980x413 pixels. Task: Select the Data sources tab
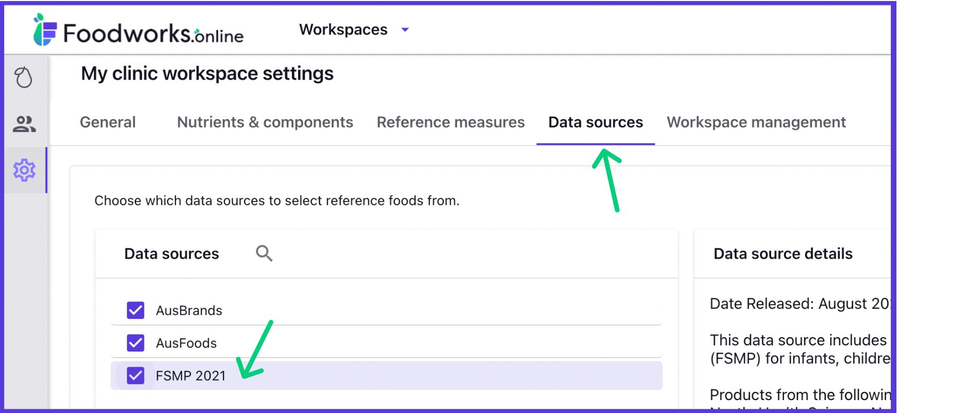(x=596, y=122)
